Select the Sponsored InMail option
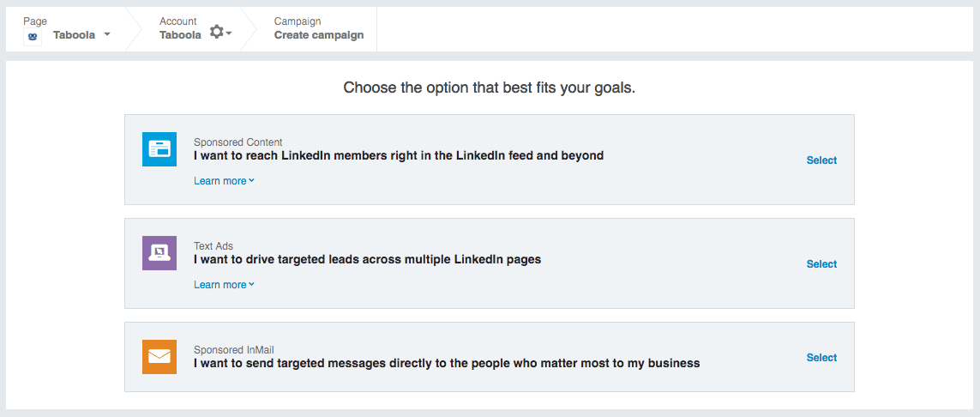Image resolution: width=980 pixels, height=417 pixels. [821, 358]
